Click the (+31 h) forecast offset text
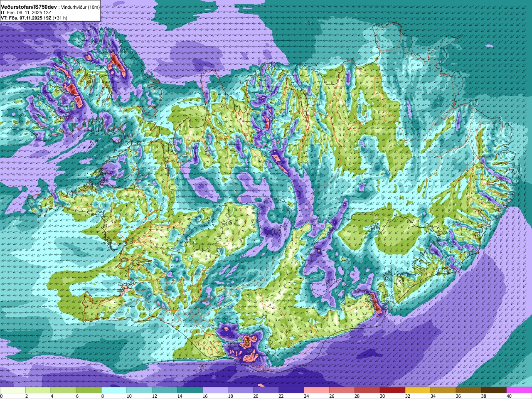 click(x=60, y=18)
